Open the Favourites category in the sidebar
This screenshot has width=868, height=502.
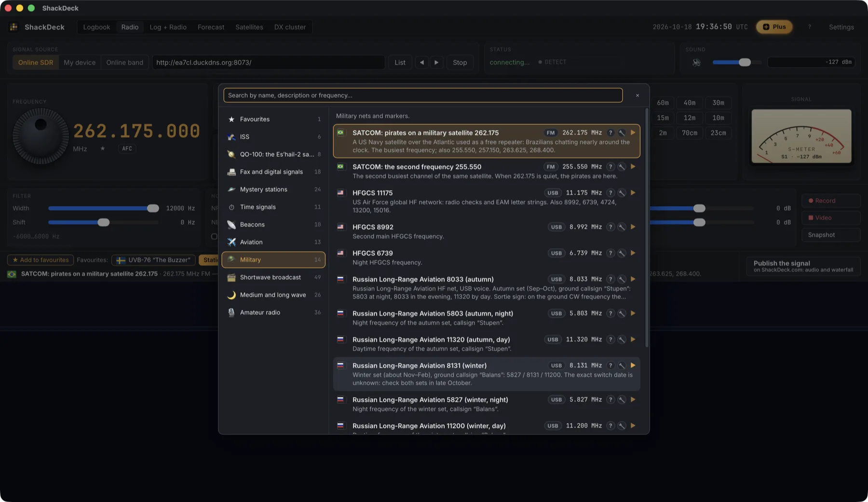pyautogui.click(x=273, y=119)
